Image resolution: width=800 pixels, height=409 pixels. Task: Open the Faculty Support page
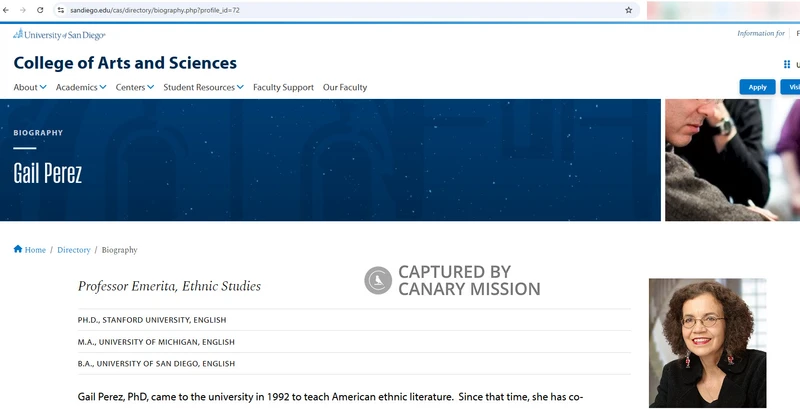click(x=283, y=87)
